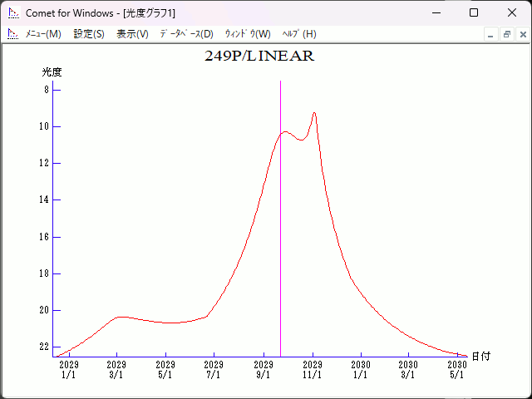The image size is (532, 399).
Task: Click the 249P/LINEAR graph title
Action: tap(259, 57)
